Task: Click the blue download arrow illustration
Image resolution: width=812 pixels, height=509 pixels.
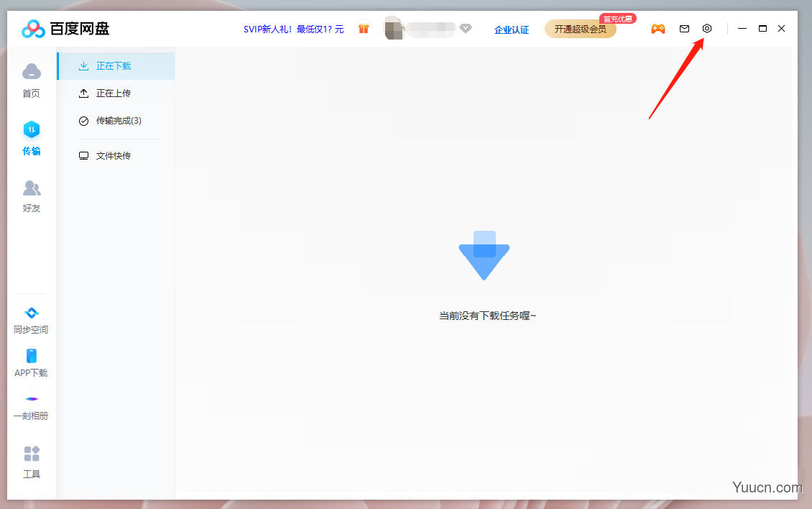Action: tap(484, 255)
